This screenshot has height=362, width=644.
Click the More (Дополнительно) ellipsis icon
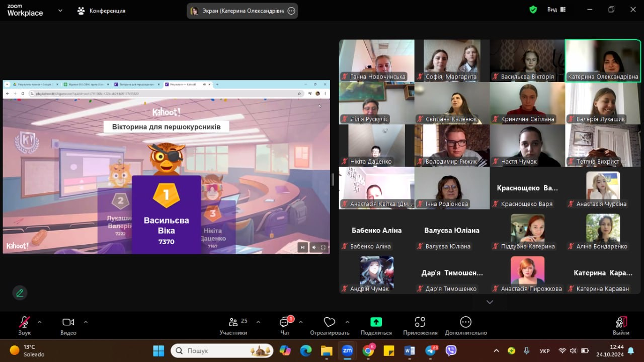click(x=465, y=322)
